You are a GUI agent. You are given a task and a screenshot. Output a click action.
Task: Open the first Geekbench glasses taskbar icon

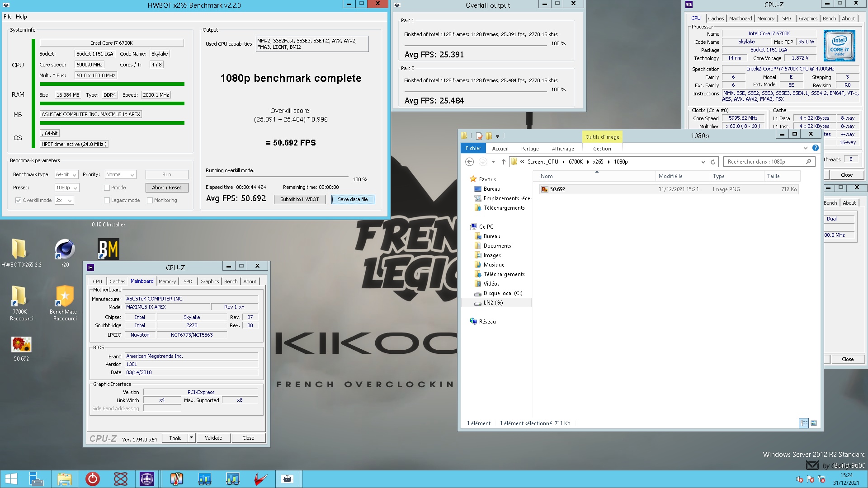(205, 479)
